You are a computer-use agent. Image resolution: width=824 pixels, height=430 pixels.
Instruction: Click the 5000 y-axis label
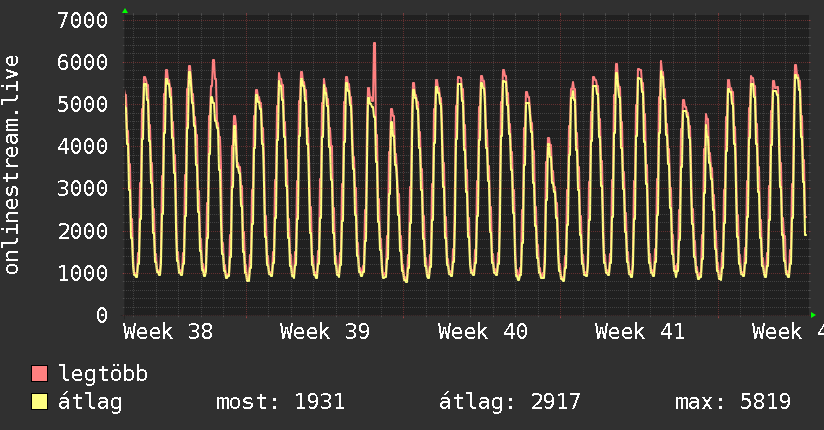point(83,104)
